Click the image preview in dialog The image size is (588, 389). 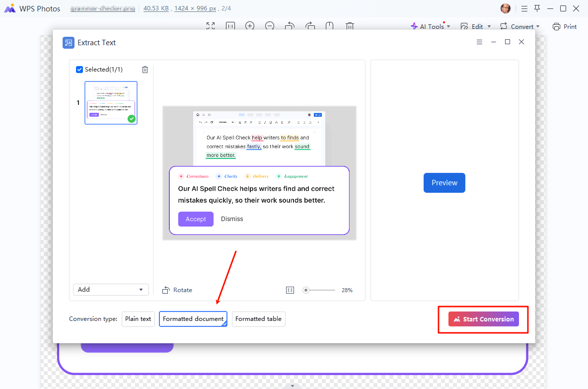click(259, 173)
